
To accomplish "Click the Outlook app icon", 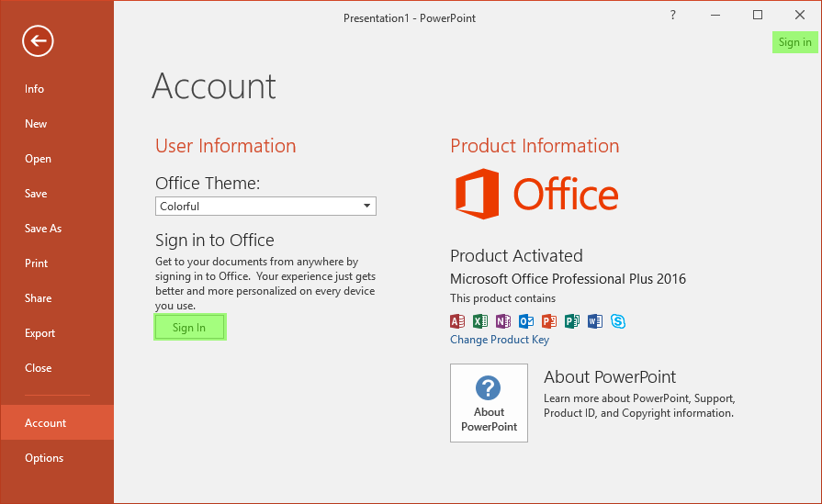I will point(526,321).
